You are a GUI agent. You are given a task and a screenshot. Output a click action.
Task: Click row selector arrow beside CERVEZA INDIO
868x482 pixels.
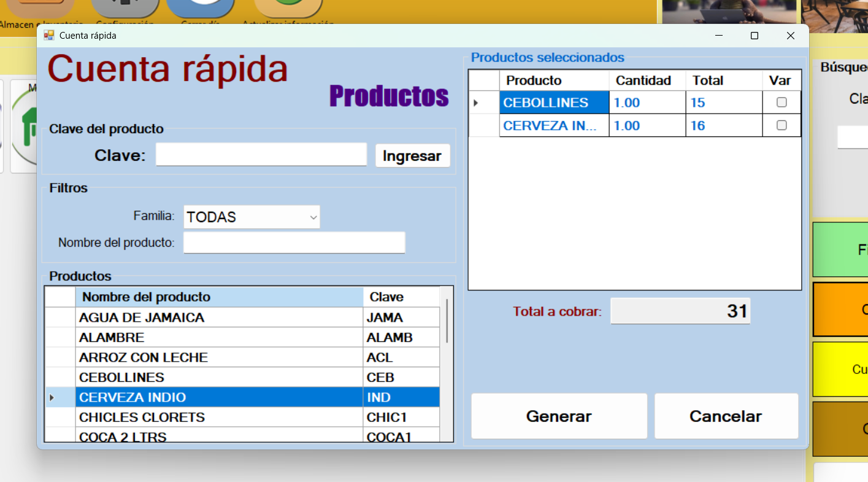click(52, 397)
